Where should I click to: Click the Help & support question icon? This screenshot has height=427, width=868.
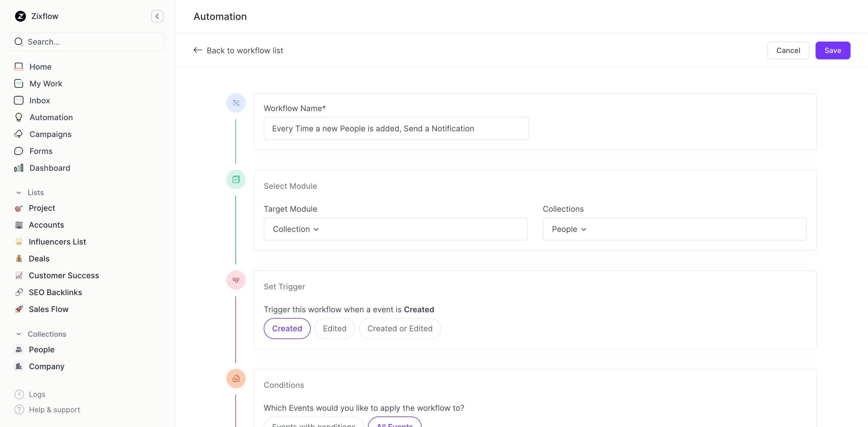(x=19, y=410)
